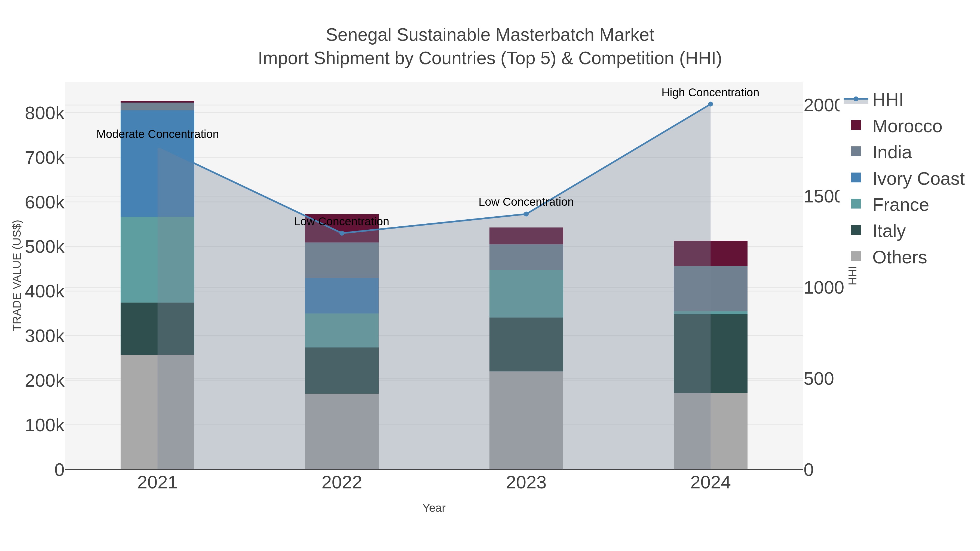This screenshot has width=980, height=551.
Task: Click the Others legend gray square
Action: [856, 256]
